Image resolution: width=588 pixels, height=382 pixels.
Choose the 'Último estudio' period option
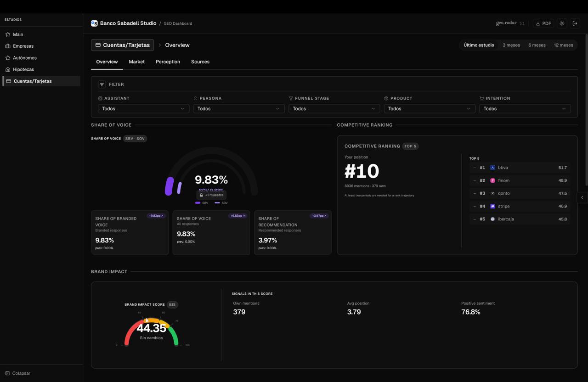[479, 45]
